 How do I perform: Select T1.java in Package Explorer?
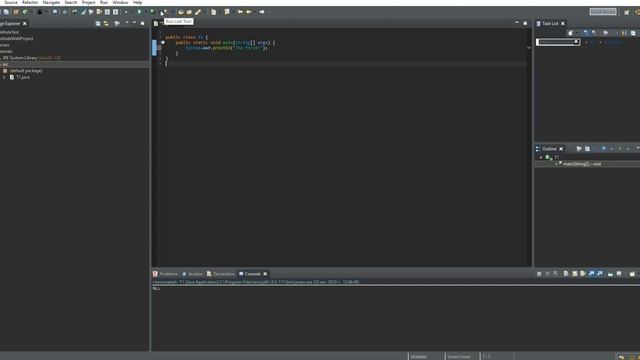click(22, 77)
